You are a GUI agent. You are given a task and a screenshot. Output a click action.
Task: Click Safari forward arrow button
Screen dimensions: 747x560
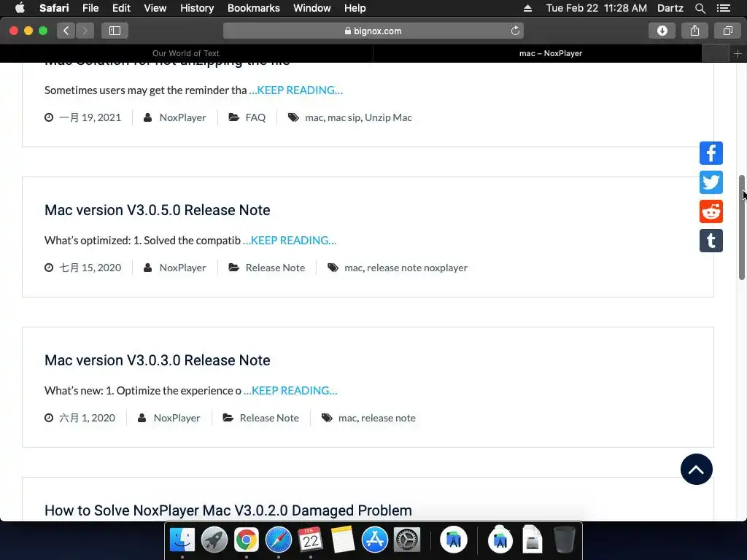(85, 31)
